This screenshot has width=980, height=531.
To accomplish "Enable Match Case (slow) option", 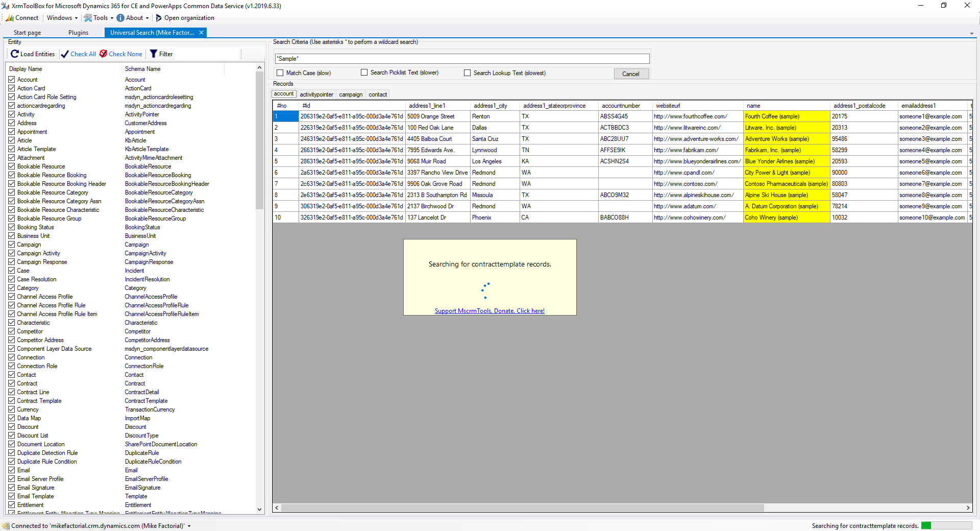I will [x=280, y=73].
